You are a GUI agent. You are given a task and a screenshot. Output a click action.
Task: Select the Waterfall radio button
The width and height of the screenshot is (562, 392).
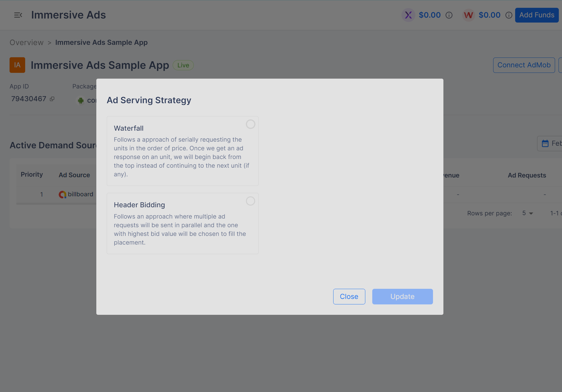(250, 124)
